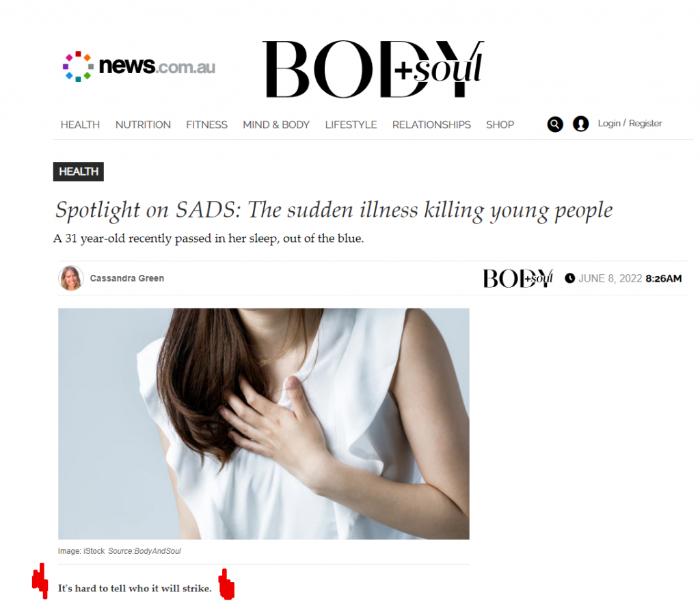Open the LIFESTYLE section
700x614 pixels.
pos(351,124)
